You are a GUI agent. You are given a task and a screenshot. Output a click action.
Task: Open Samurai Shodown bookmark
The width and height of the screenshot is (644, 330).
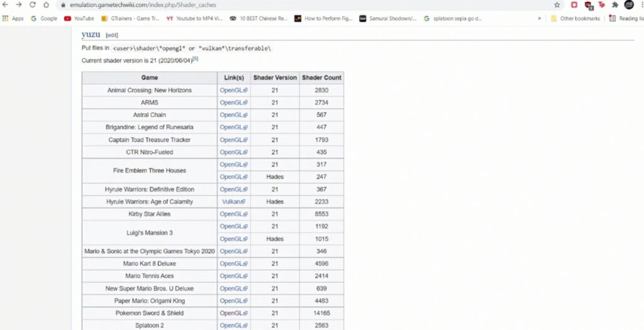click(x=388, y=18)
